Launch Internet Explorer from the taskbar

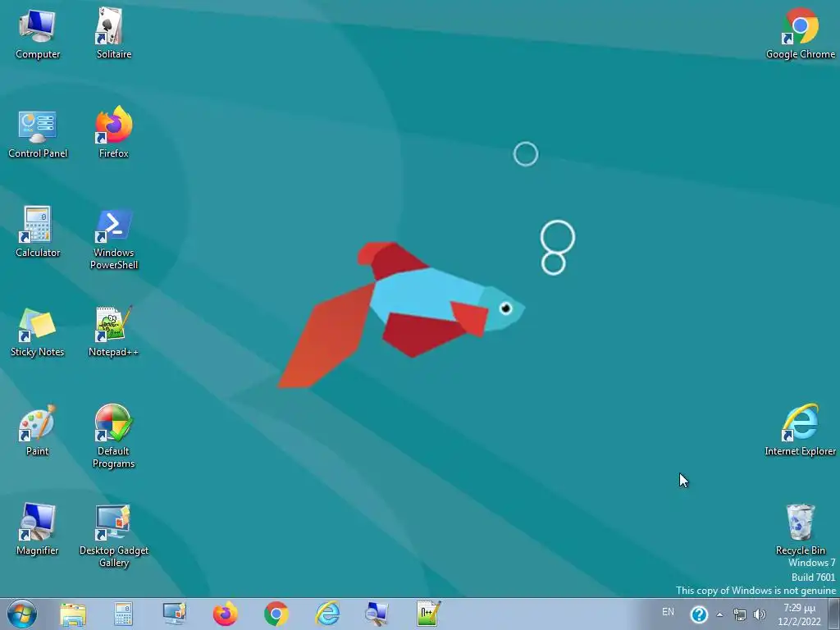(327, 614)
